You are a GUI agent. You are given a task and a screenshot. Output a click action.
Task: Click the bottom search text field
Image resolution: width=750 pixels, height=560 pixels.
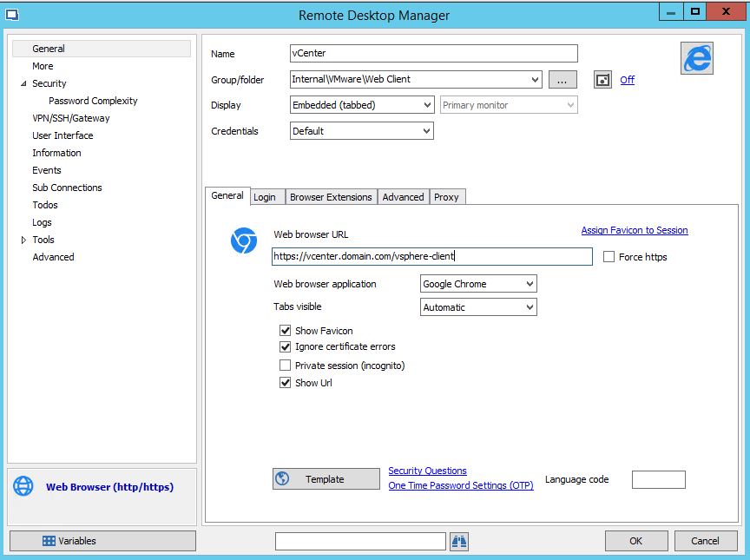360,542
